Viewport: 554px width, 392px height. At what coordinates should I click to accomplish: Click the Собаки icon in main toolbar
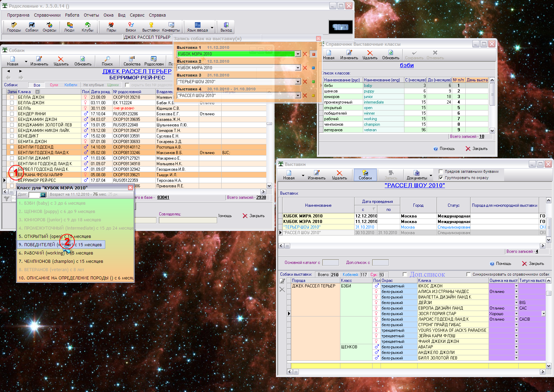32,27
